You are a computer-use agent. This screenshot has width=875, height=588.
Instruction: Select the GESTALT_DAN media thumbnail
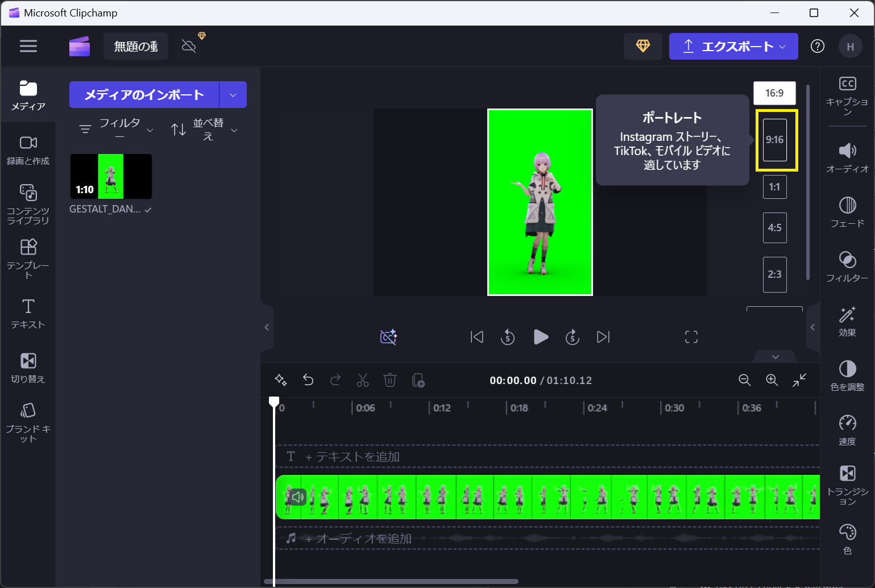[110, 176]
